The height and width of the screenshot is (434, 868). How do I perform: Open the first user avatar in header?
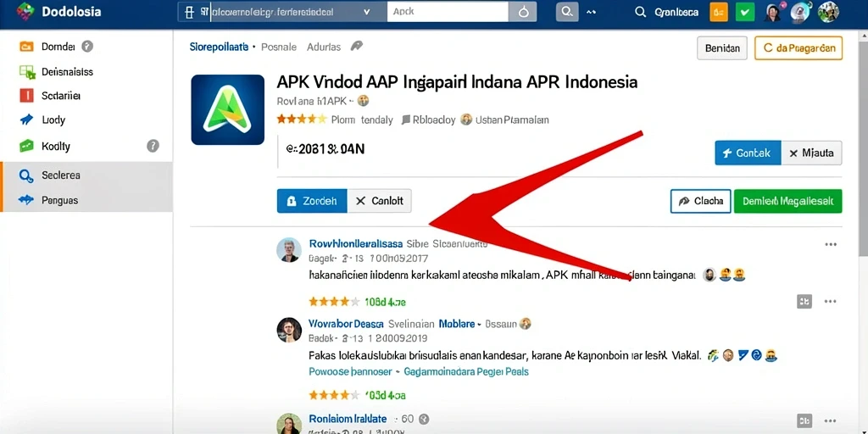tap(773, 12)
